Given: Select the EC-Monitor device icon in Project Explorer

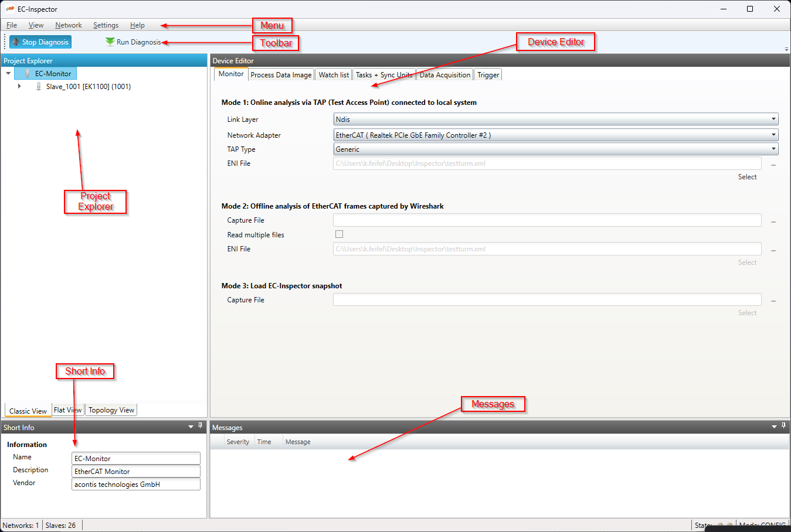Looking at the screenshot, I should point(29,73).
